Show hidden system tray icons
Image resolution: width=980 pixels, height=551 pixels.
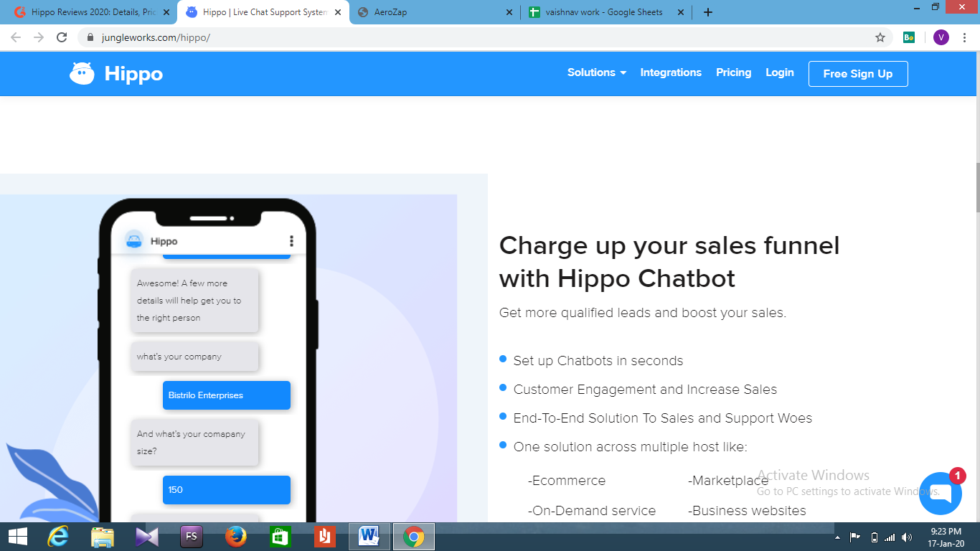(x=837, y=537)
